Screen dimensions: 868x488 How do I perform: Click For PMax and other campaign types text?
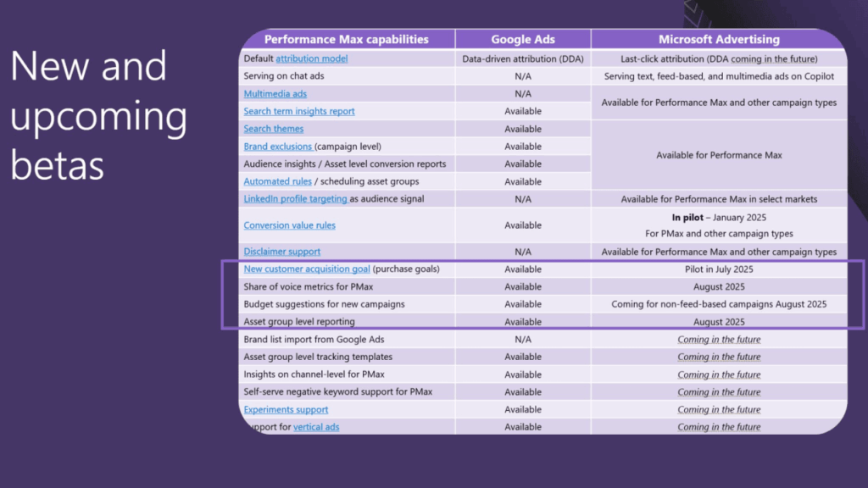pos(719,234)
